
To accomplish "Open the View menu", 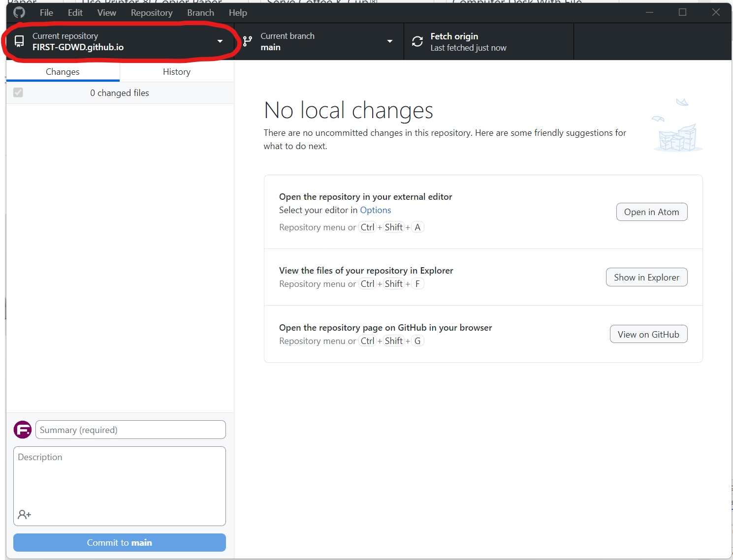I will (x=107, y=13).
